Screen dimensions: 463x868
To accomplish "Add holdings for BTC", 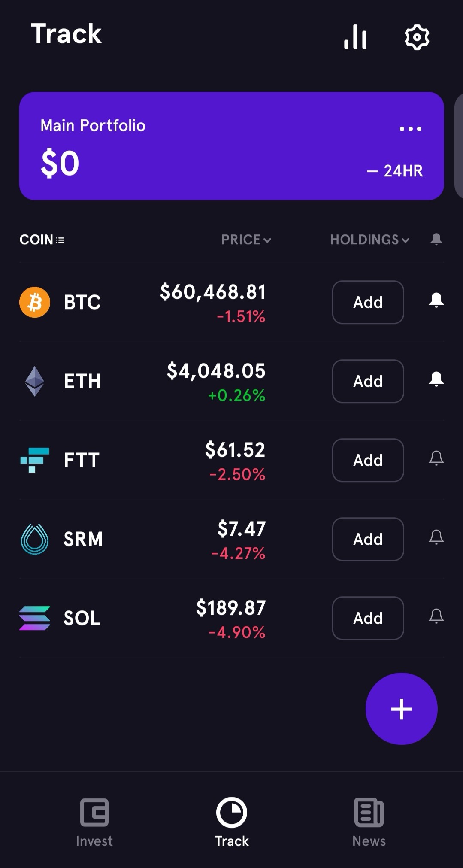I will coord(368,302).
